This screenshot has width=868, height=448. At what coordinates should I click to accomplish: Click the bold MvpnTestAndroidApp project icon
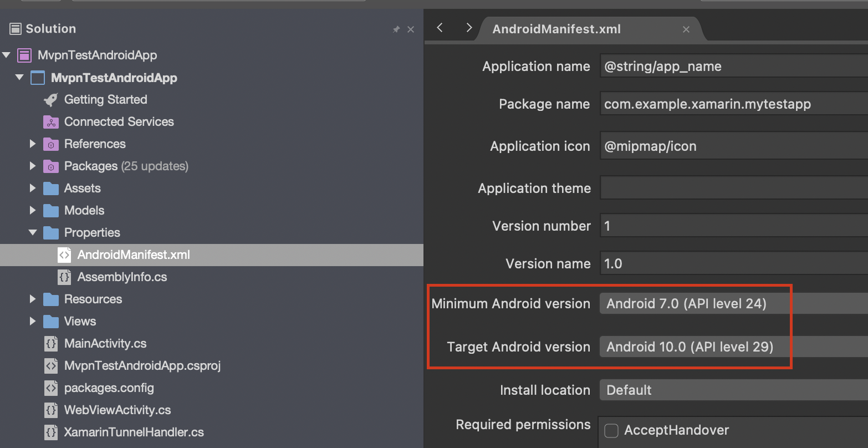pyautogui.click(x=37, y=78)
